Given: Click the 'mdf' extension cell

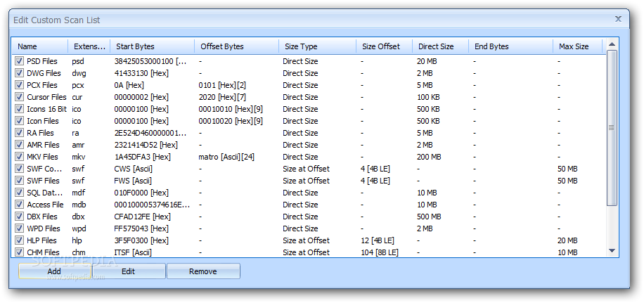Looking at the screenshot, I should click(78, 193).
